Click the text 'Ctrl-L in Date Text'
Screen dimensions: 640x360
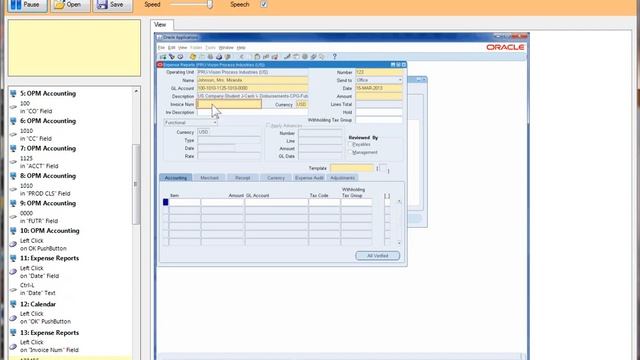tap(38, 289)
